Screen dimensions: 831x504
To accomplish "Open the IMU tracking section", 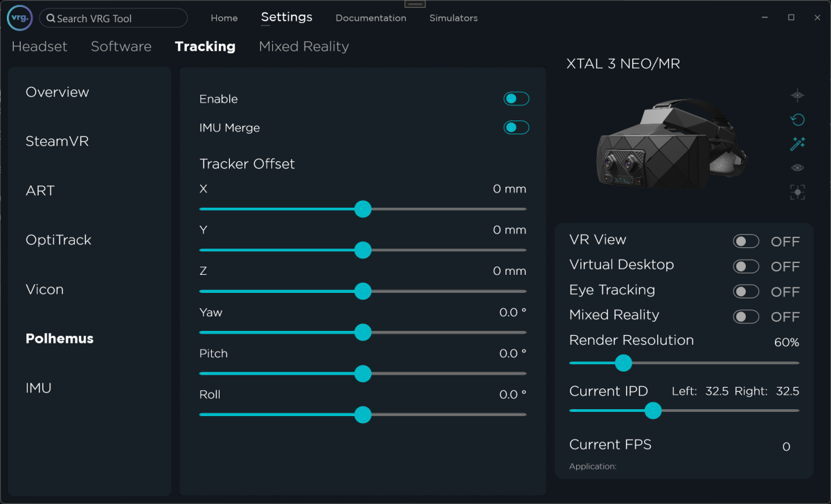I will coord(39,388).
